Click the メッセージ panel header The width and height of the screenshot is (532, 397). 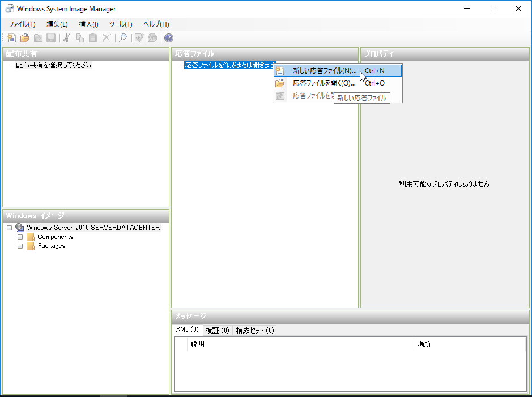(x=351, y=317)
